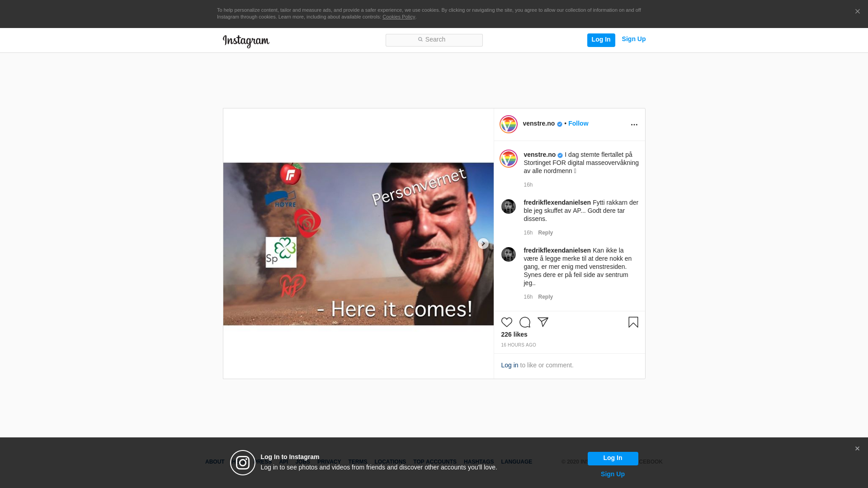Close the bottom login banner
This screenshot has width=868, height=488.
pyautogui.click(x=857, y=449)
